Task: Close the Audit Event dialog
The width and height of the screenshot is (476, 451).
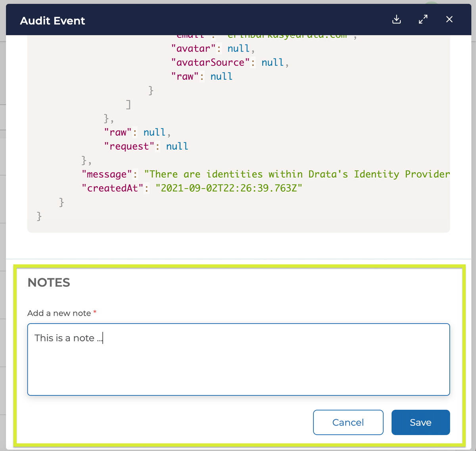Action: point(449,19)
